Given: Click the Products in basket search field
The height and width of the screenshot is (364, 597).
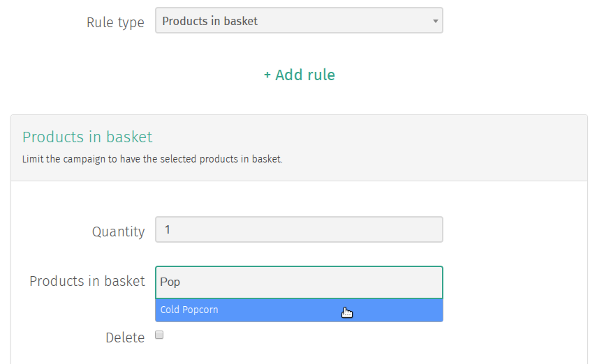Looking at the screenshot, I should click(299, 282).
